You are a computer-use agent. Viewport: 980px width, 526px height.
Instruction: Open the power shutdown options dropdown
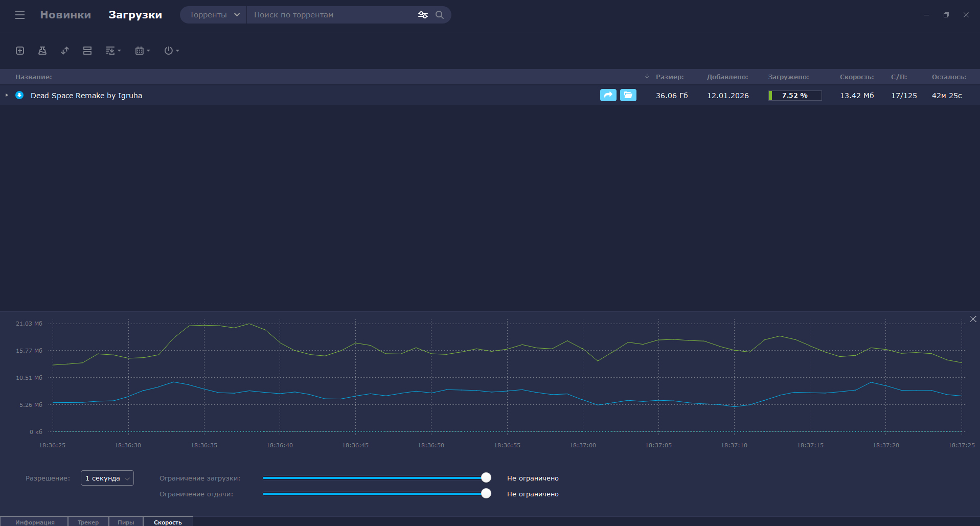171,51
